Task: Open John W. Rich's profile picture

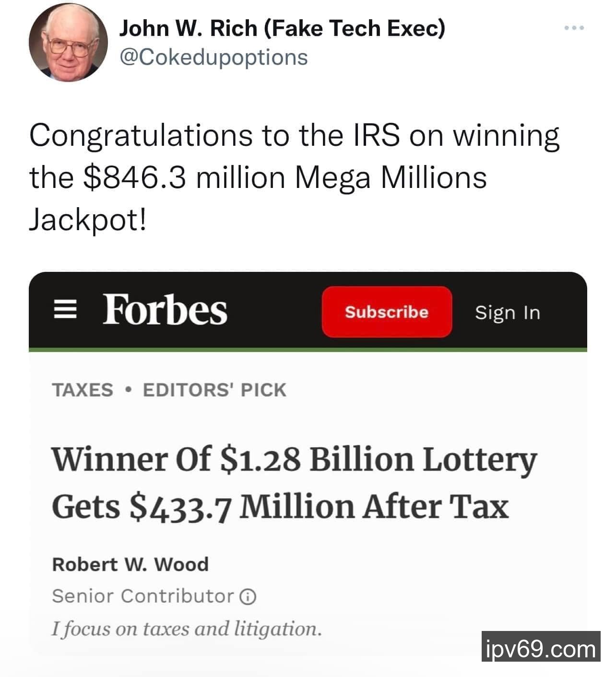Action: [68, 42]
